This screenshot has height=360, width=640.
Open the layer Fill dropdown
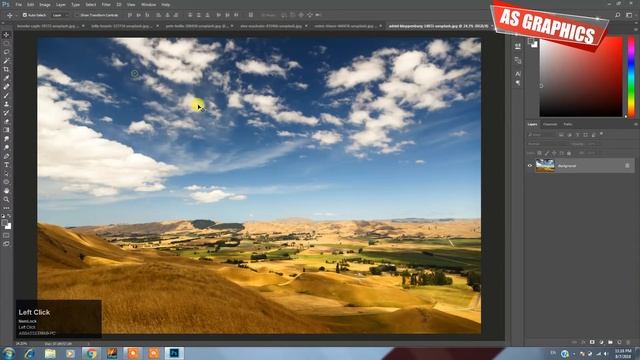point(593,153)
